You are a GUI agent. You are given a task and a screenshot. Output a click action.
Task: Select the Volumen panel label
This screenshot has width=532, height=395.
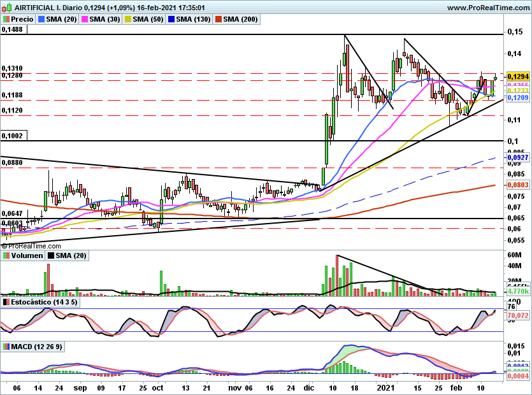[27, 255]
